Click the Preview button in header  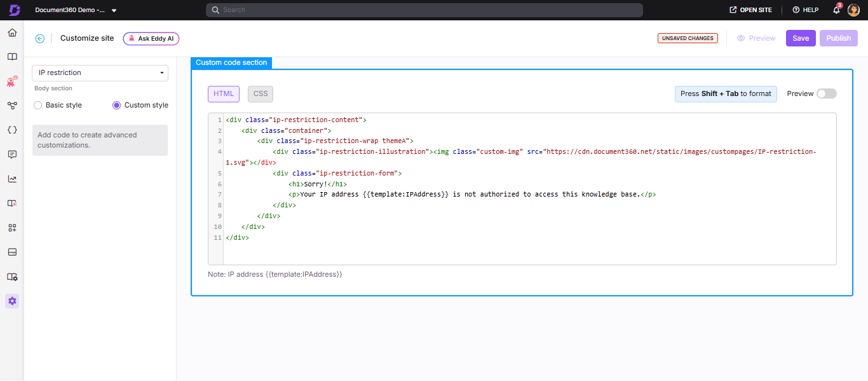[756, 38]
